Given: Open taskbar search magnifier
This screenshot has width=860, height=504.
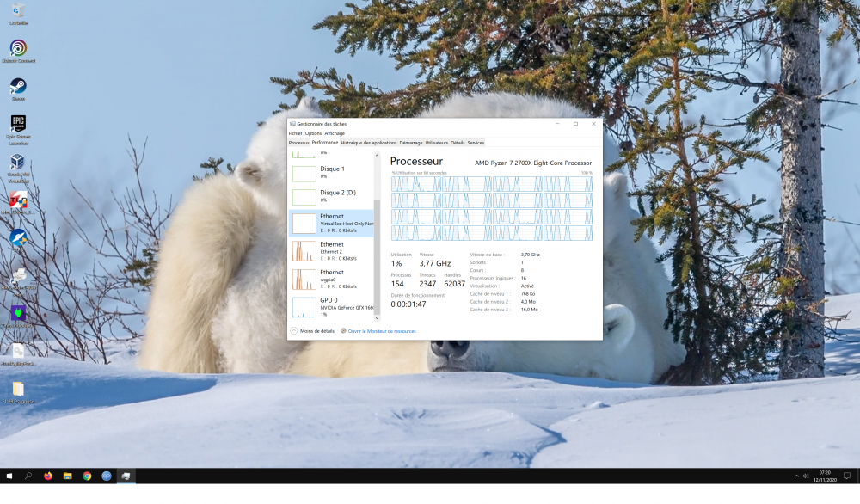Looking at the screenshot, I should [28, 476].
